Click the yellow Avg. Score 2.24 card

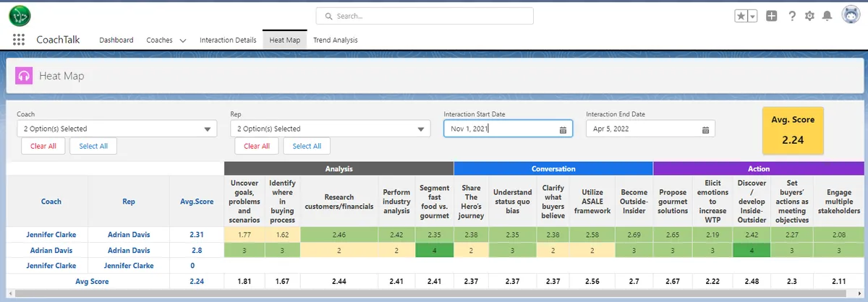point(793,130)
